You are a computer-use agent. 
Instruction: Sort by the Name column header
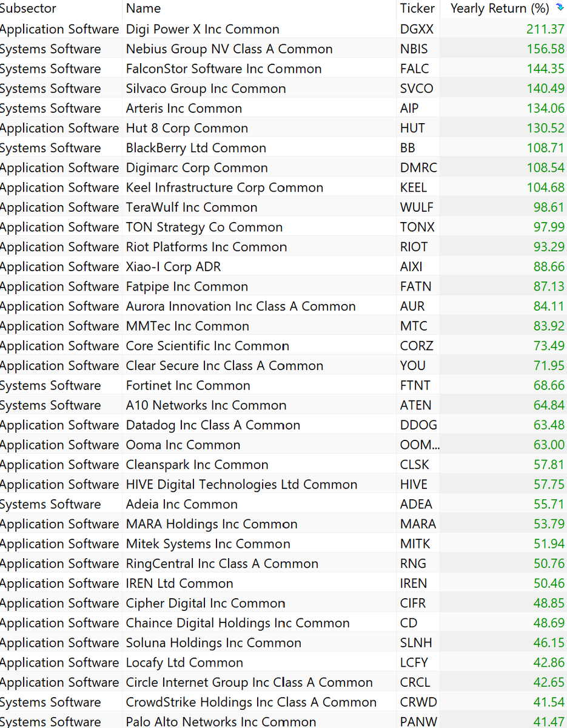pyautogui.click(x=144, y=8)
